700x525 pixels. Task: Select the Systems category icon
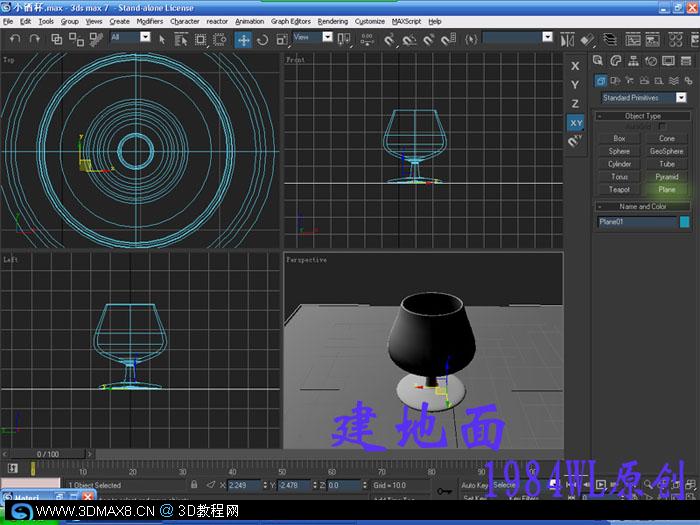(688, 81)
